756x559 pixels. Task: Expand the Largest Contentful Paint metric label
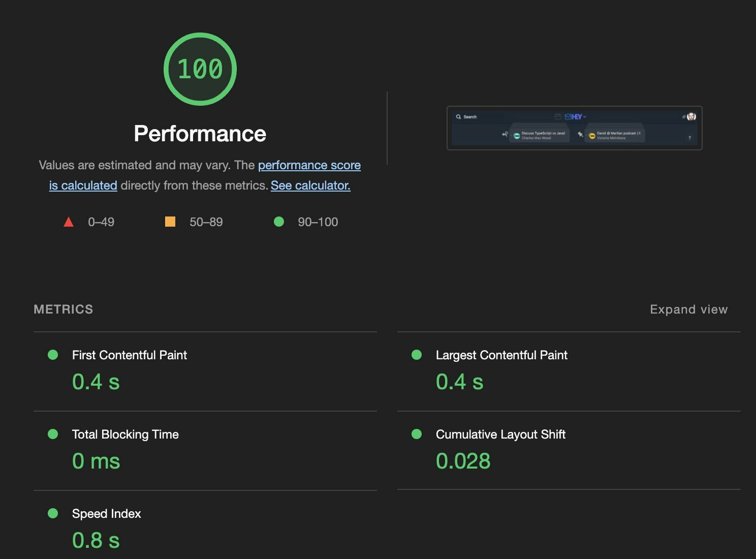click(x=501, y=355)
